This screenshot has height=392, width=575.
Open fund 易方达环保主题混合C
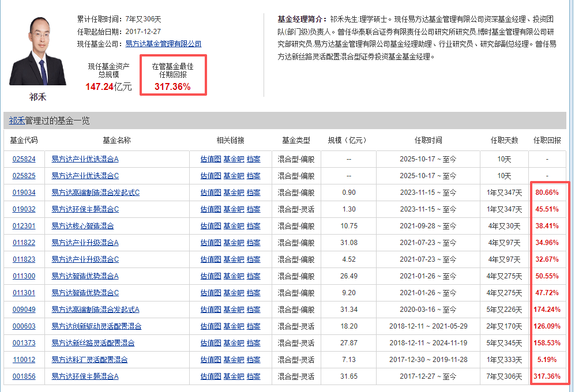(85, 209)
